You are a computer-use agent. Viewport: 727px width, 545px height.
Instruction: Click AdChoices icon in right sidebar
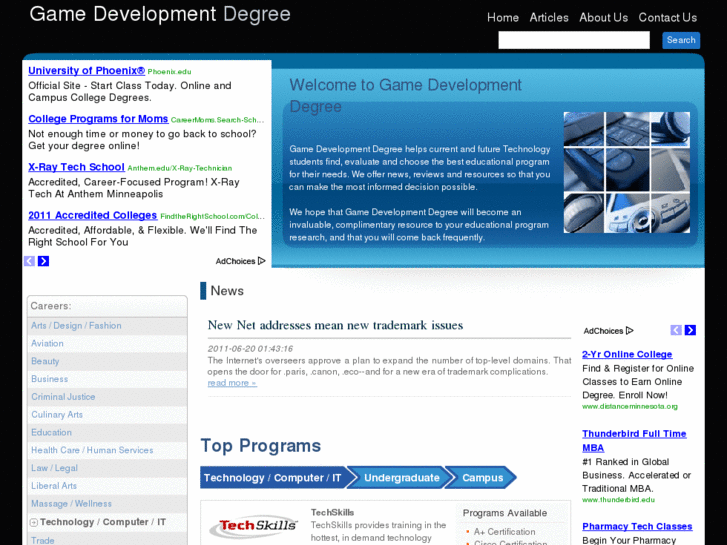[x=630, y=331]
